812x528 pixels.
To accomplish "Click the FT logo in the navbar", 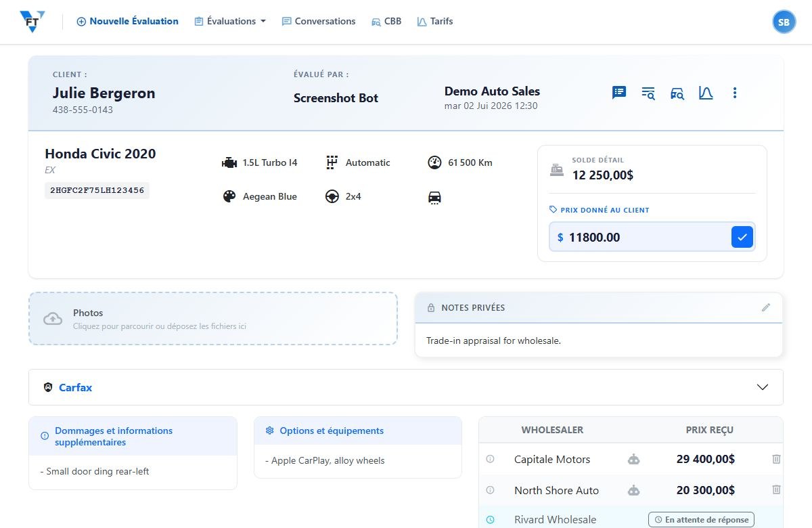I will pyautogui.click(x=32, y=22).
